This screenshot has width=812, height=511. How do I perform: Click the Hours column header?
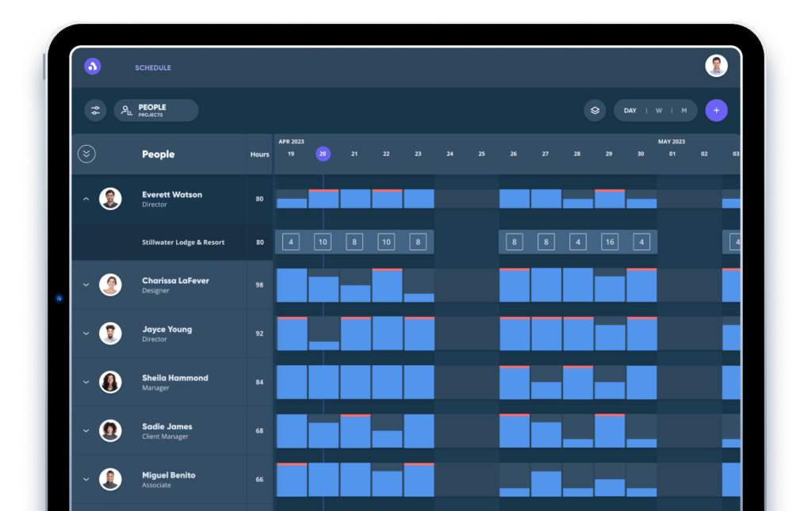pyautogui.click(x=259, y=154)
